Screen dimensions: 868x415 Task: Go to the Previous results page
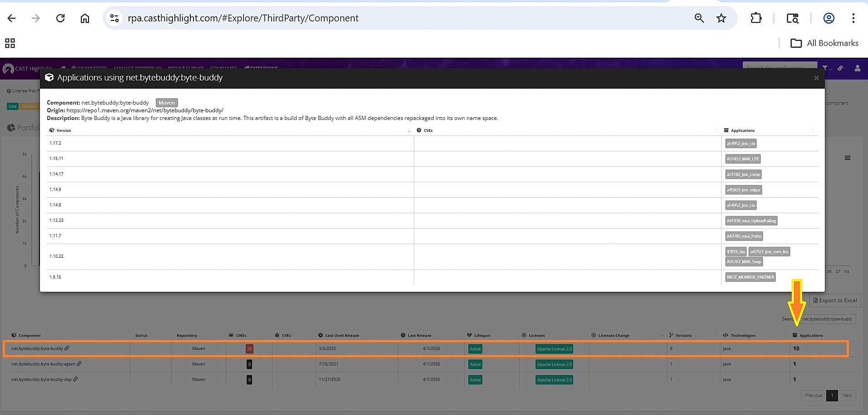(813, 395)
